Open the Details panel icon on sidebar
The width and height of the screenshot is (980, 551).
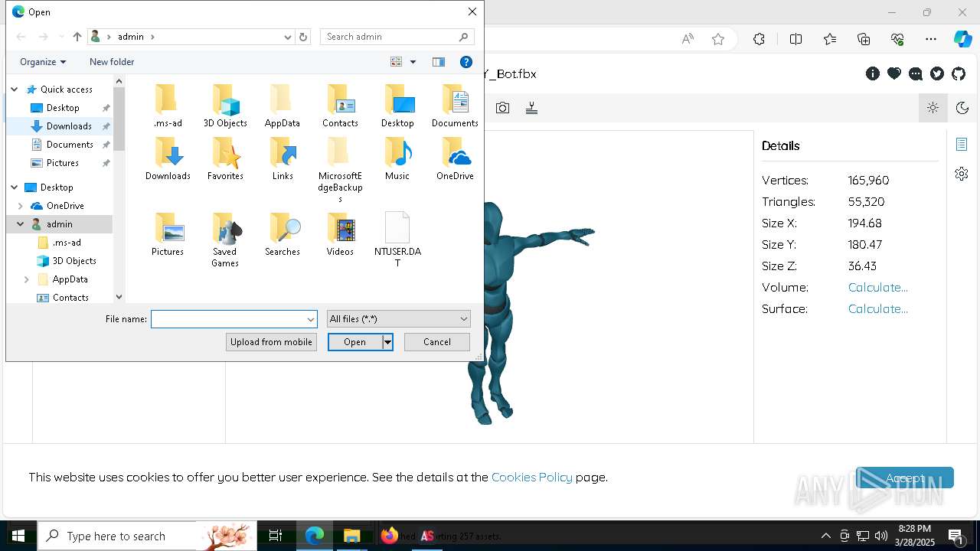[962, 144]
